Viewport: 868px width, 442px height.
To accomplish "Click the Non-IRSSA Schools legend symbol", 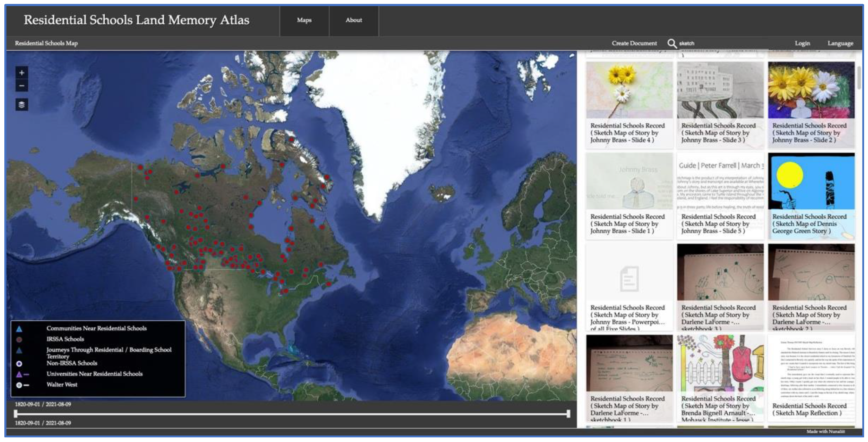I will 19,364.
